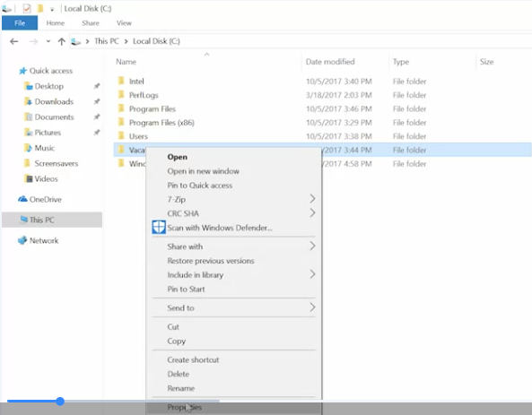Click the Properties checkmark icon in title bar
532x415 pixels.
[27, 8]
